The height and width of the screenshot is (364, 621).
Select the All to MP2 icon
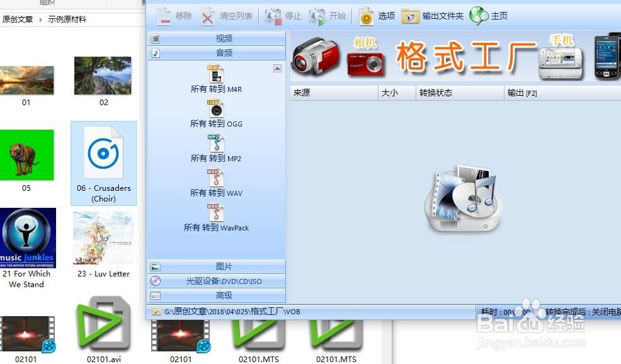click(x=216, y=143)
